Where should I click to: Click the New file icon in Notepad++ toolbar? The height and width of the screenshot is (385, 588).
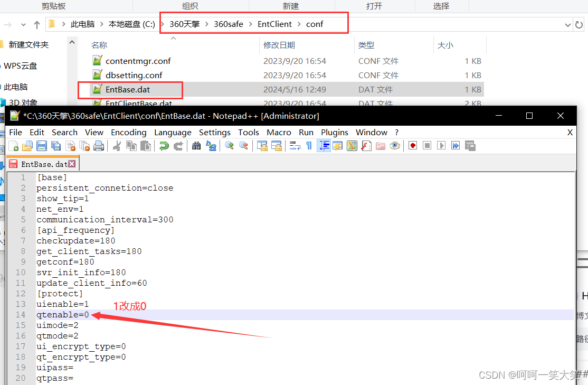[14, 146]
